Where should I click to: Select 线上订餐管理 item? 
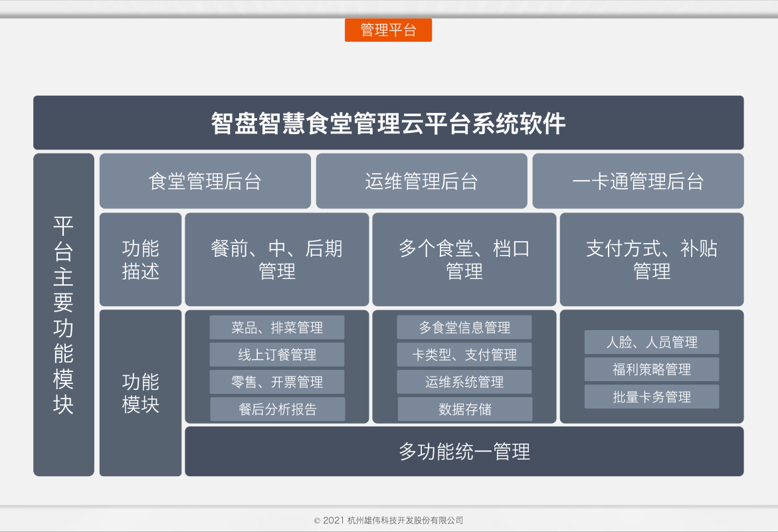[277, 354]
